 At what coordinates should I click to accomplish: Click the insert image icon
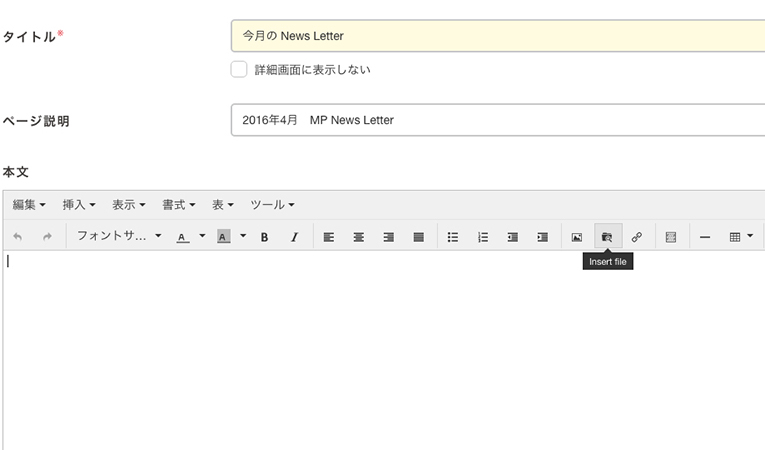[577, 237]
